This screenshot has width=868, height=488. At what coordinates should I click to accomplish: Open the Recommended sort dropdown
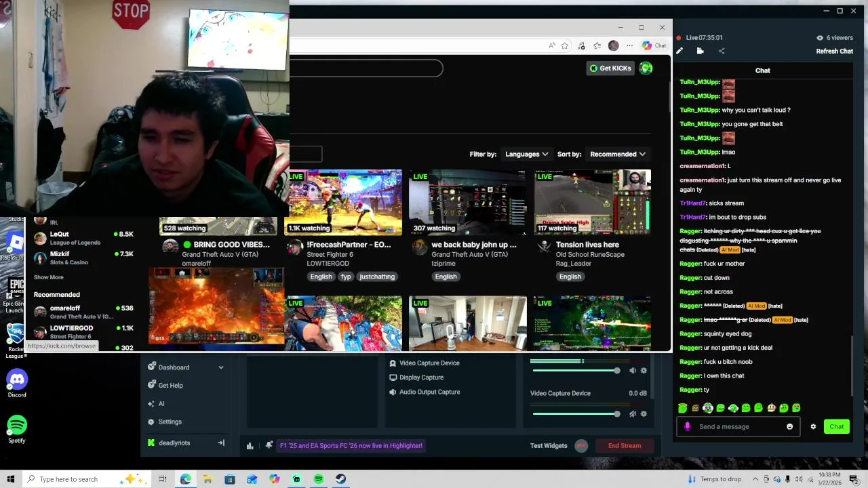[x=617, y=154]
